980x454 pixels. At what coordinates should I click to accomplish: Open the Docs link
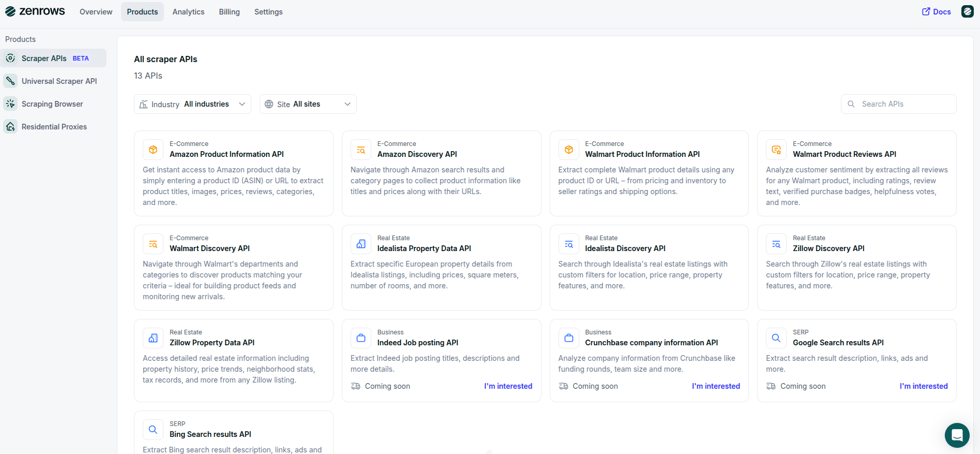937,11
